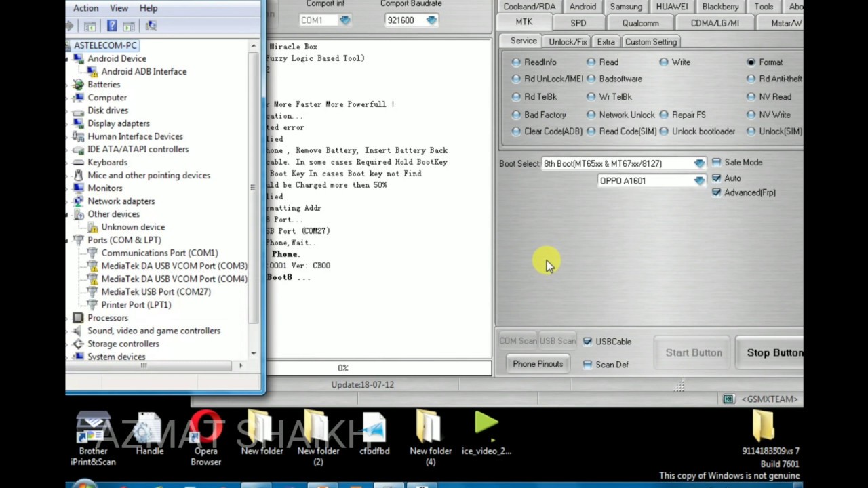868x488 pixels.
Task: Open the Boot Select dropdown
Action: point(699,163)
